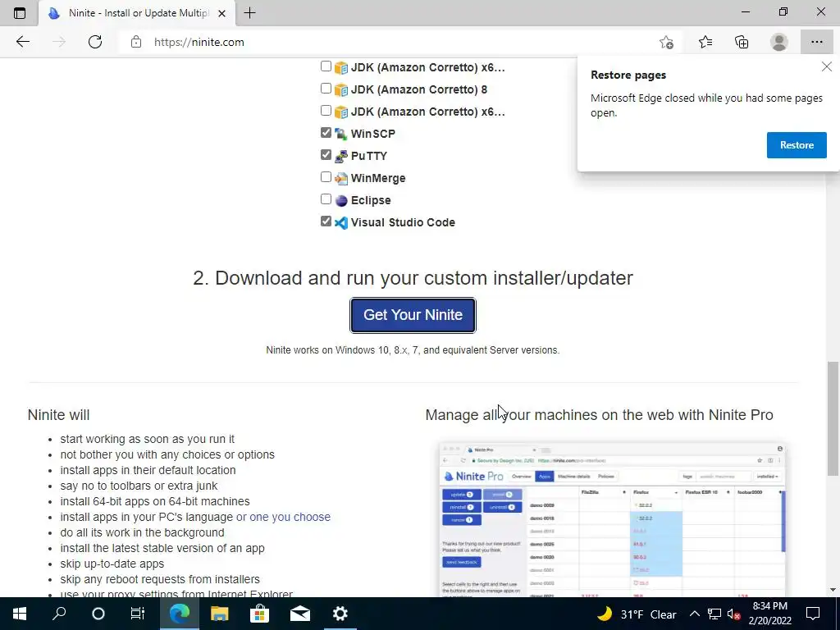The image size is (840, 630).
Task: Click the PuTTY app icon
Action: click(x=341, y=156)
